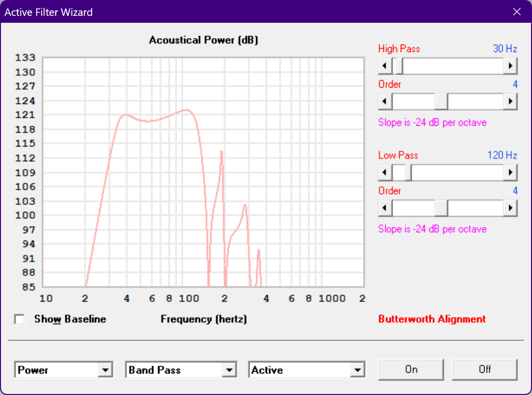The height and width of the screenshot is (395, 532).
Task: Increase Low Pass frequency with right arrow
Action: pos(510,173)
